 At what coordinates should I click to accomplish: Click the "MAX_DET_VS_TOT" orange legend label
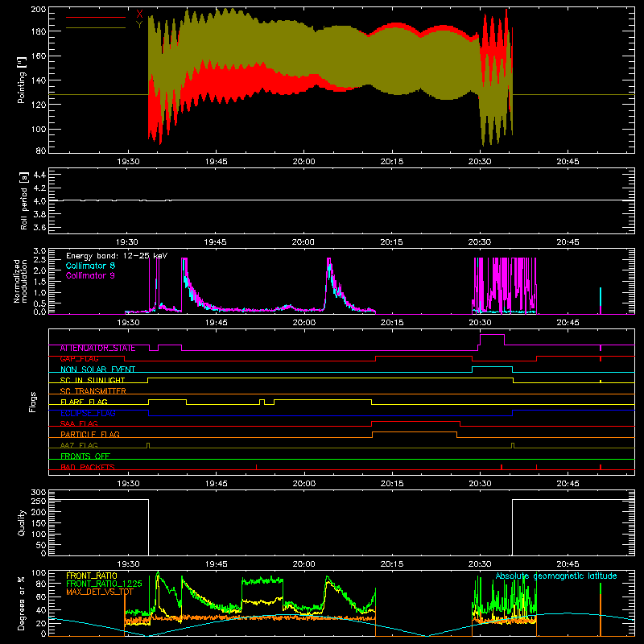(99, 592)
